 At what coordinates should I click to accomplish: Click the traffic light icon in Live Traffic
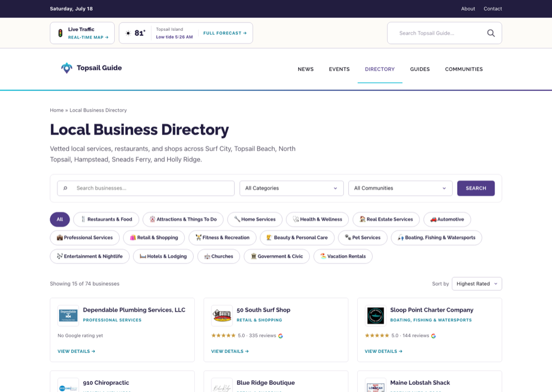[x=60, y=33]
